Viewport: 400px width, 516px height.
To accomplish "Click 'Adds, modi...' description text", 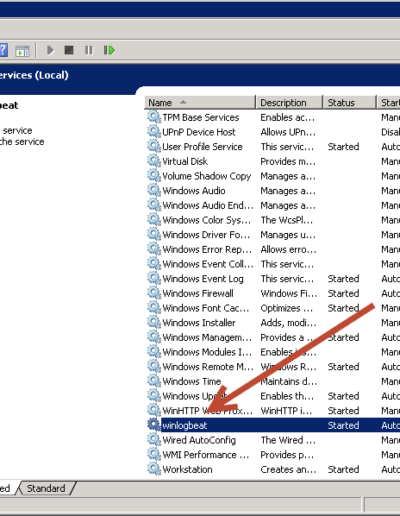I will tap(288, 323).
